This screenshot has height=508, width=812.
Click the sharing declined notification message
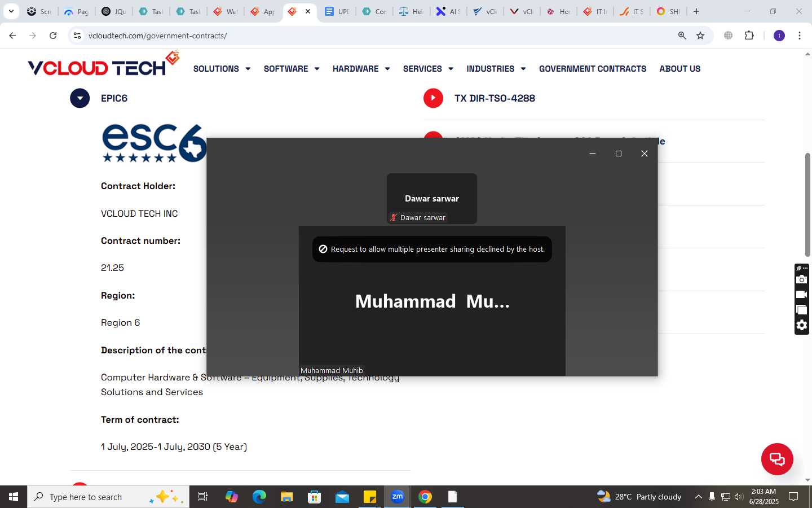point(432,249)
